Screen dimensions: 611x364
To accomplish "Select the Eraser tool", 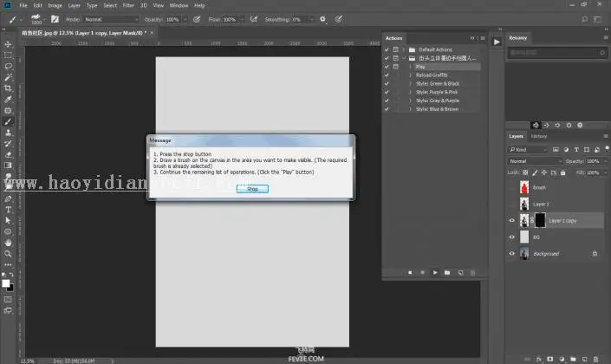I will click(x=8, y=154).
